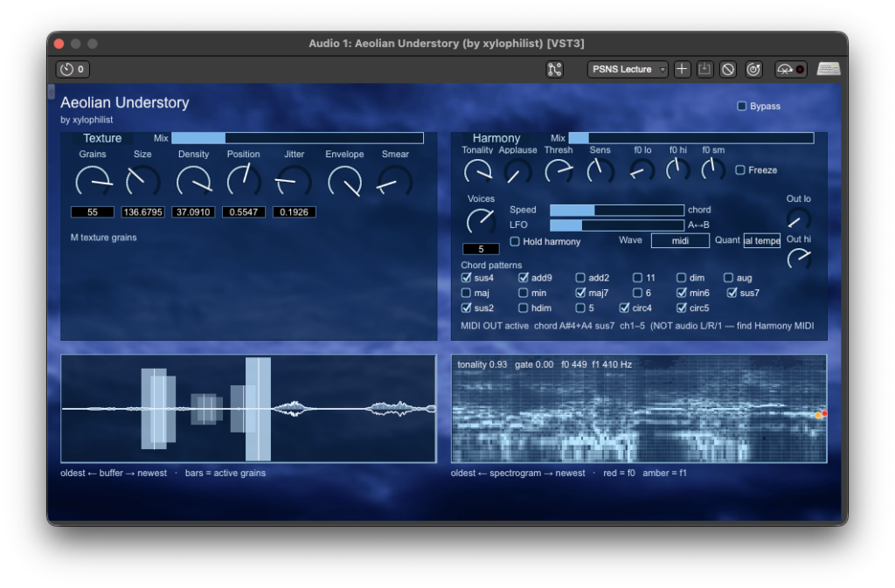Screen dimensions: 895x588
Task: Click the plugin bypass circle-slash icon
Action: click(728, 69)
